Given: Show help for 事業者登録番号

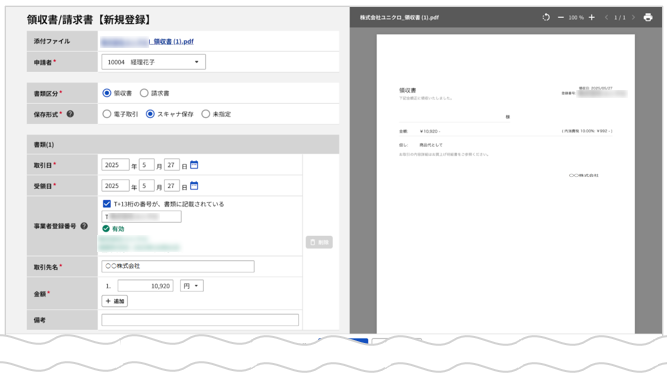Looking at the screenshot, I should [84, 226].
